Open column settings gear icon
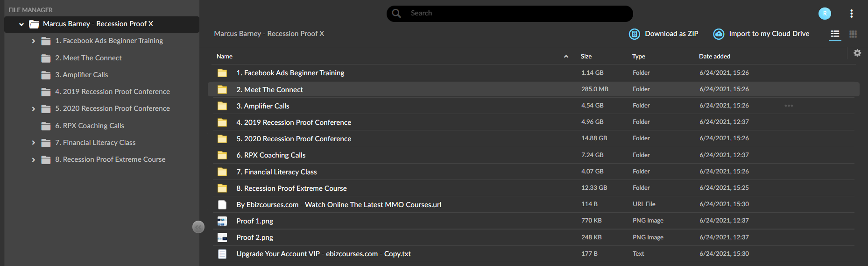This screenshot has width=868, height=266. click(x=857, y=53)
